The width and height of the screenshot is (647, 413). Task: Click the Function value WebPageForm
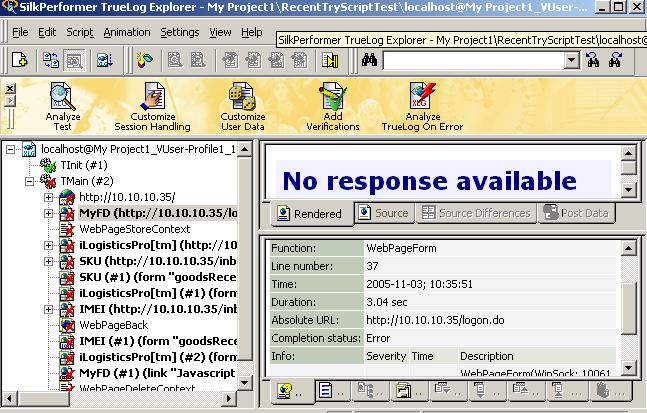pos(401,248)
